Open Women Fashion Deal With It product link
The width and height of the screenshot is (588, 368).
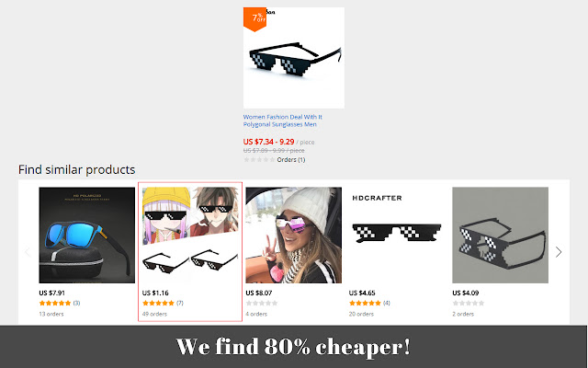[x=282, y=121]
